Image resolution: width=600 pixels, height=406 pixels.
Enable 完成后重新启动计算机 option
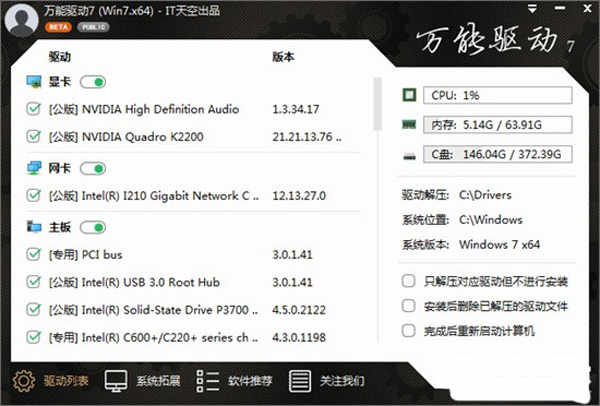[x=409, y=330]
